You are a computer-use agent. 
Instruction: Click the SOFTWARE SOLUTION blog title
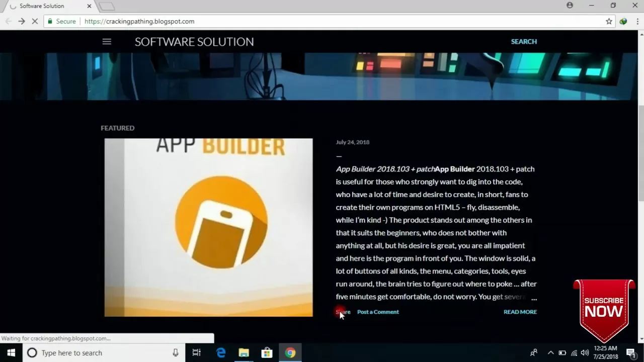[194, 42]
